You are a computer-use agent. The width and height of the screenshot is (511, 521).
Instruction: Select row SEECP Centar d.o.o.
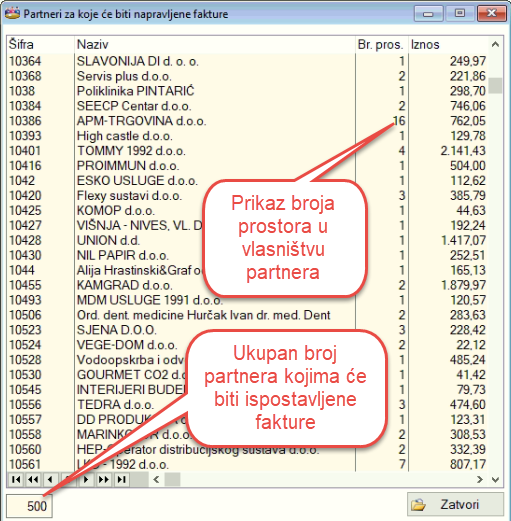click(247, 106)
